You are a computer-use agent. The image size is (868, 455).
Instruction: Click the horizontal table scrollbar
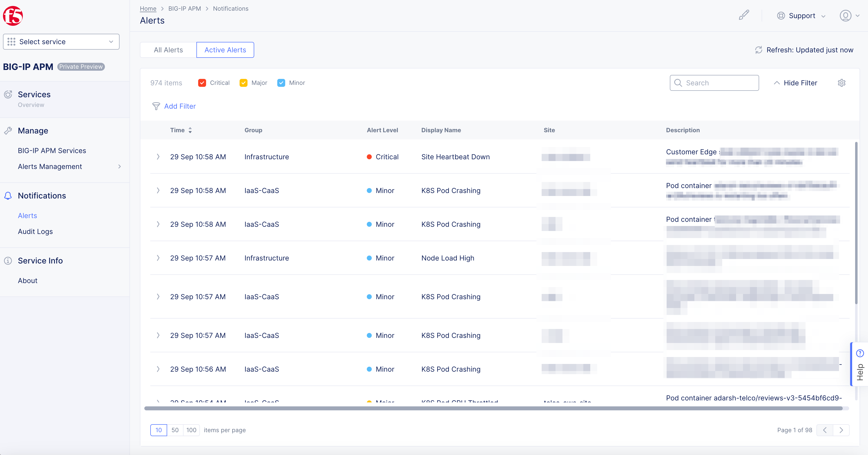[493, 408]
